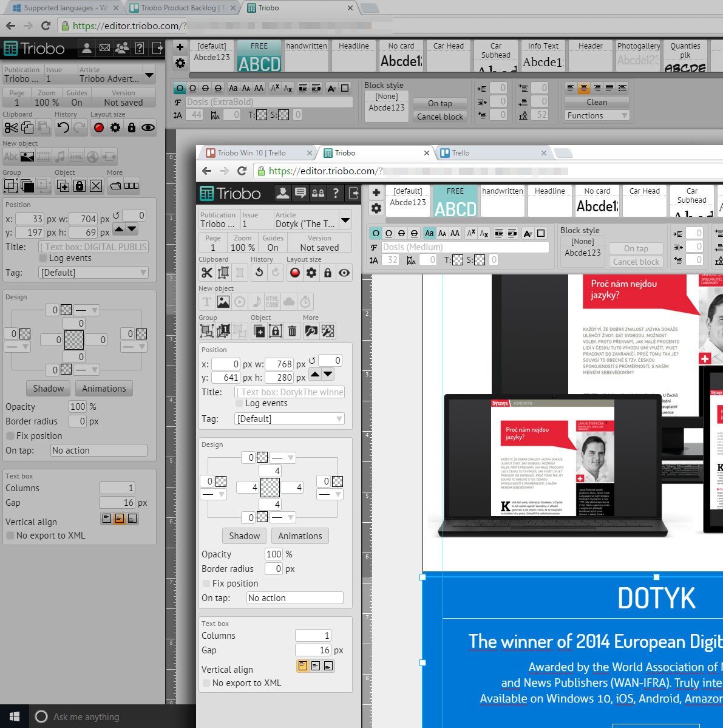Add new HTML code object in front window

tap(273, 302)
